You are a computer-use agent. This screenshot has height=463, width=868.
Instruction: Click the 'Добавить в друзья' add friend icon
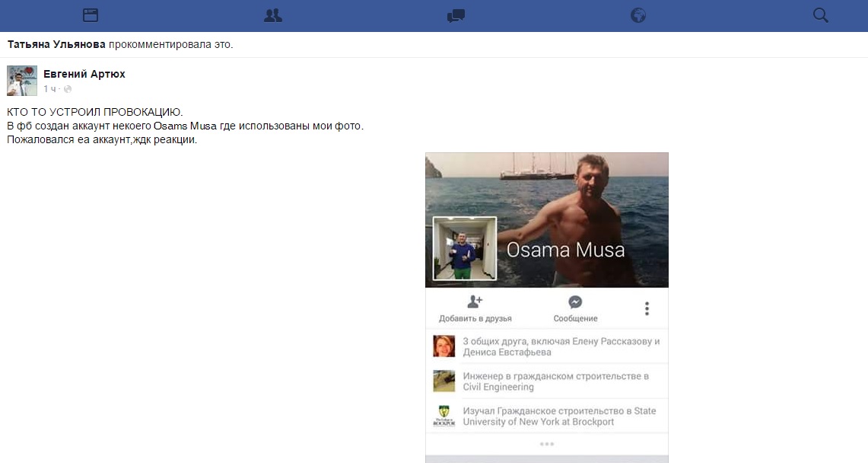coord(475,302)
